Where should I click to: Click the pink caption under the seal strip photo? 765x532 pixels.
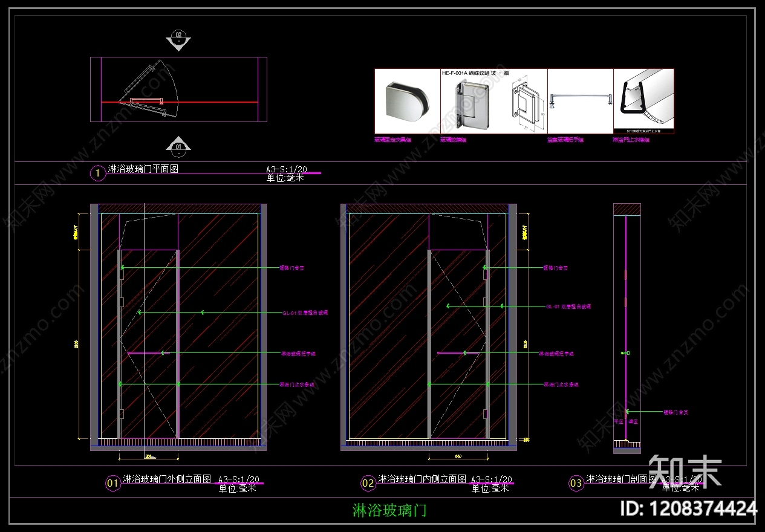(x=631, y=140)
